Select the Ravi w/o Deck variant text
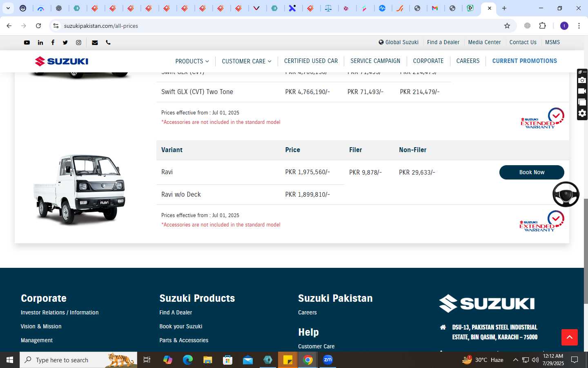Screen dimensions: 588x368 181,195
